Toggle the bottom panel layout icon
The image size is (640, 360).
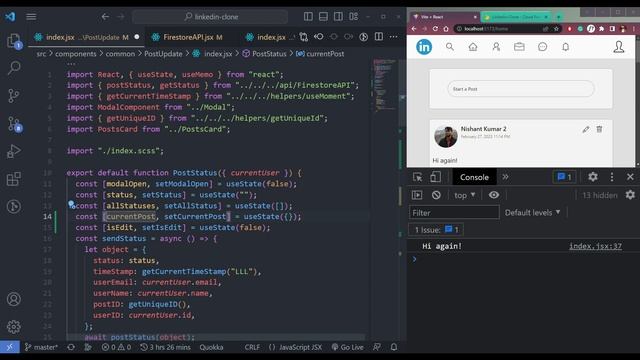[x=323, y=16]
